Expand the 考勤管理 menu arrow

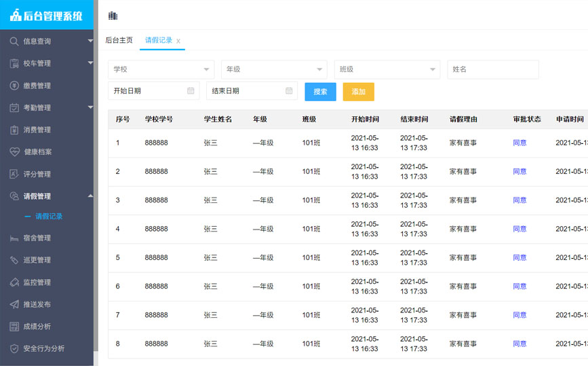point(90,107)
